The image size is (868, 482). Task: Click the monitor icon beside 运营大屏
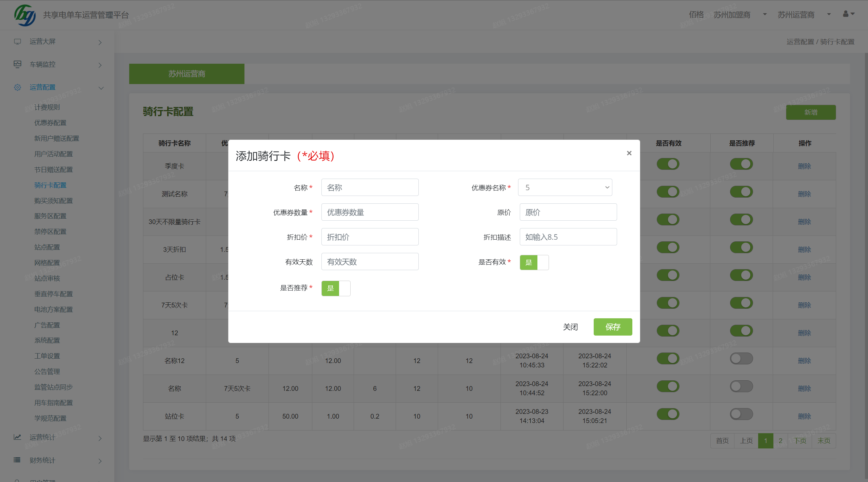coord(17,42)
